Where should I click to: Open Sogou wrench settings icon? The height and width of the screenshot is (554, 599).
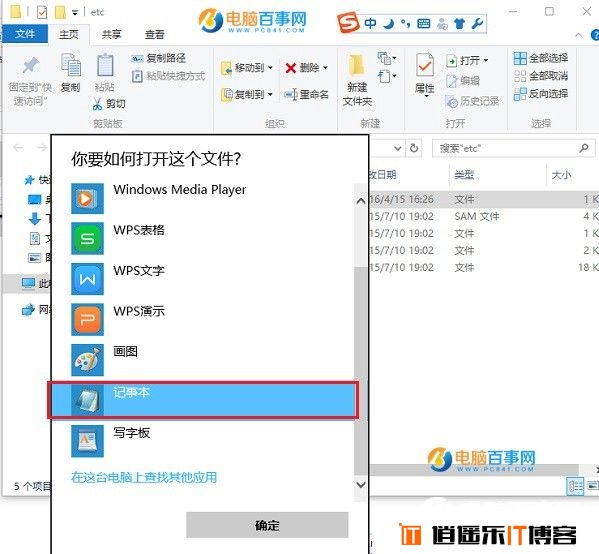(x=477, y=24)
